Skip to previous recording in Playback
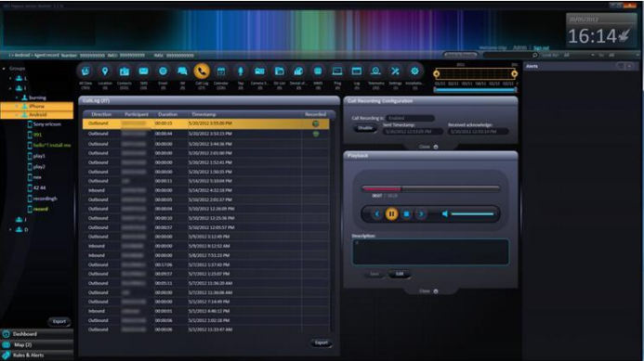This screenshot has width=644, height=361. 376,213
